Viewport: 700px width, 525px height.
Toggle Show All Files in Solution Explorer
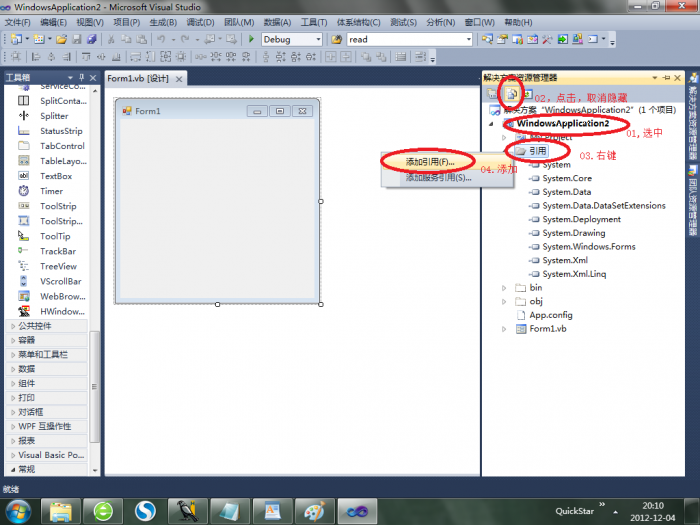point(511,94)
